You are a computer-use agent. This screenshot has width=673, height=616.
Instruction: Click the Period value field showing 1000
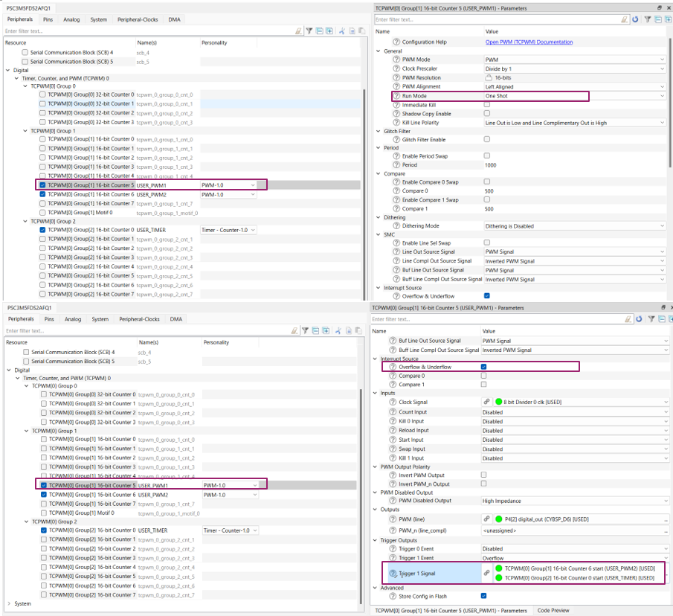[574, 165]
